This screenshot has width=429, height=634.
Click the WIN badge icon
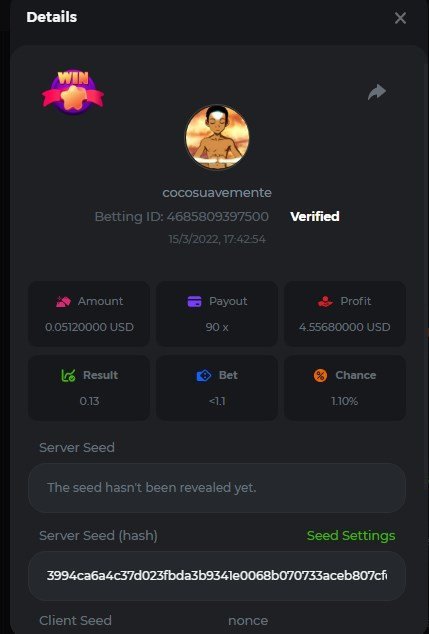73,92
